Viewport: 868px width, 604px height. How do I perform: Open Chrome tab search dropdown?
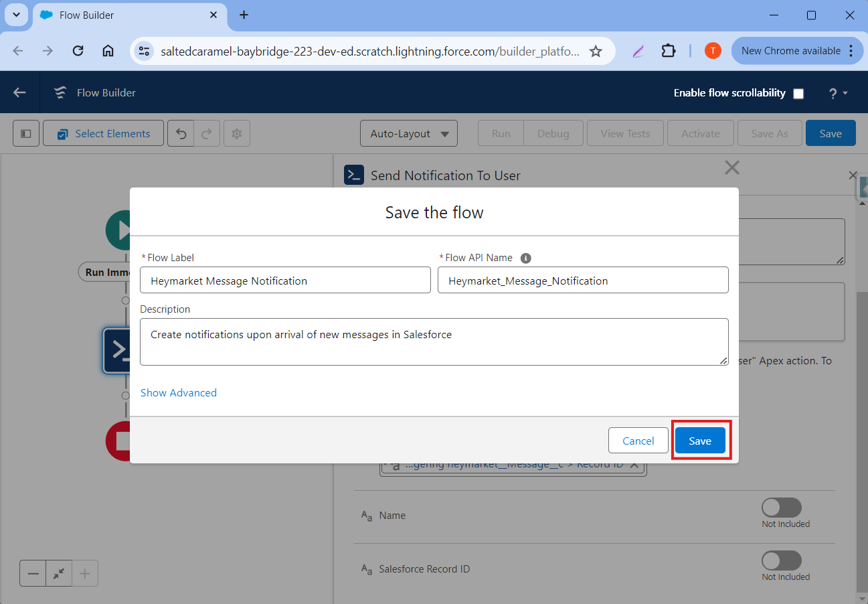coord(16,15)
